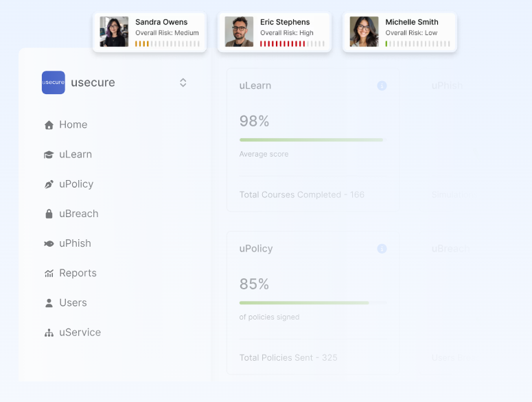This screenshot has width=532, height=402.
Task: Click the uLearn average score progress bar
Action: 313,139
